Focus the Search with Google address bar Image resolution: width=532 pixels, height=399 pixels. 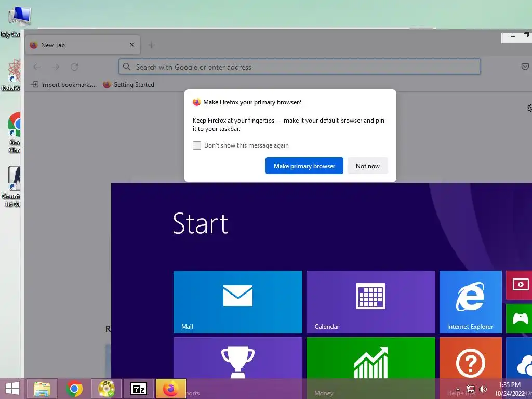[x=300, y=66]
